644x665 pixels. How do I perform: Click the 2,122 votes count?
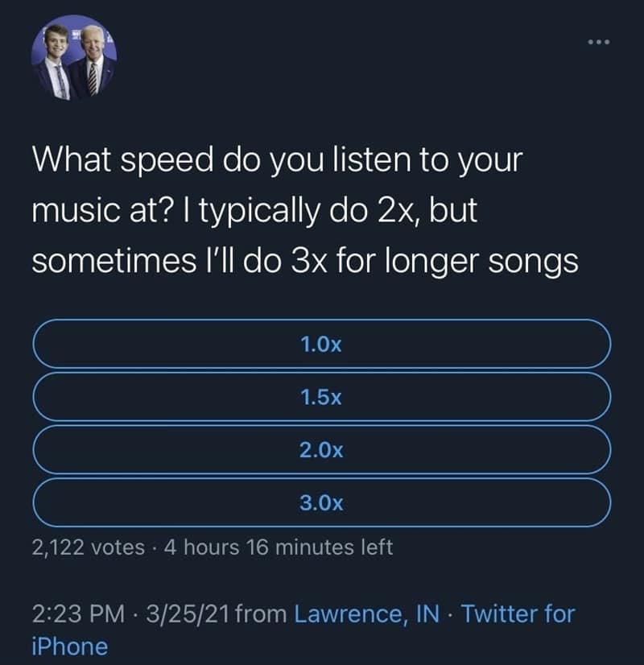pyautogui.click(x=89, y=548)
